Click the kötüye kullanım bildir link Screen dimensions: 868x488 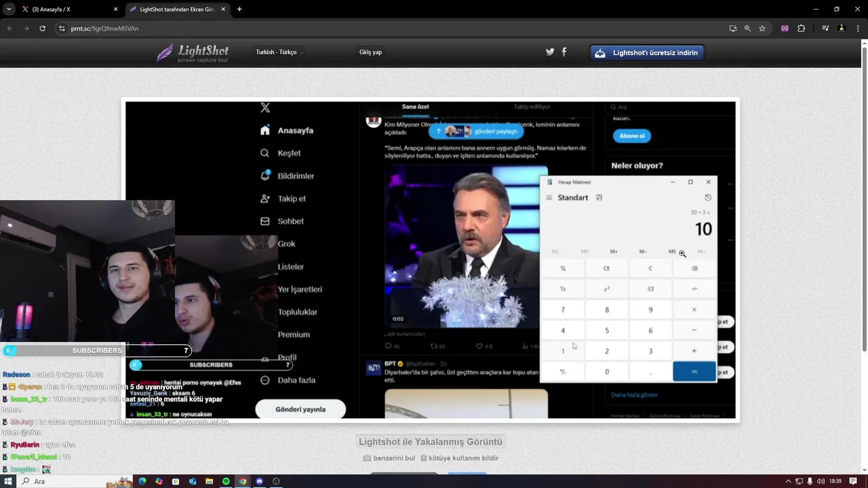(x=459, y=458)
